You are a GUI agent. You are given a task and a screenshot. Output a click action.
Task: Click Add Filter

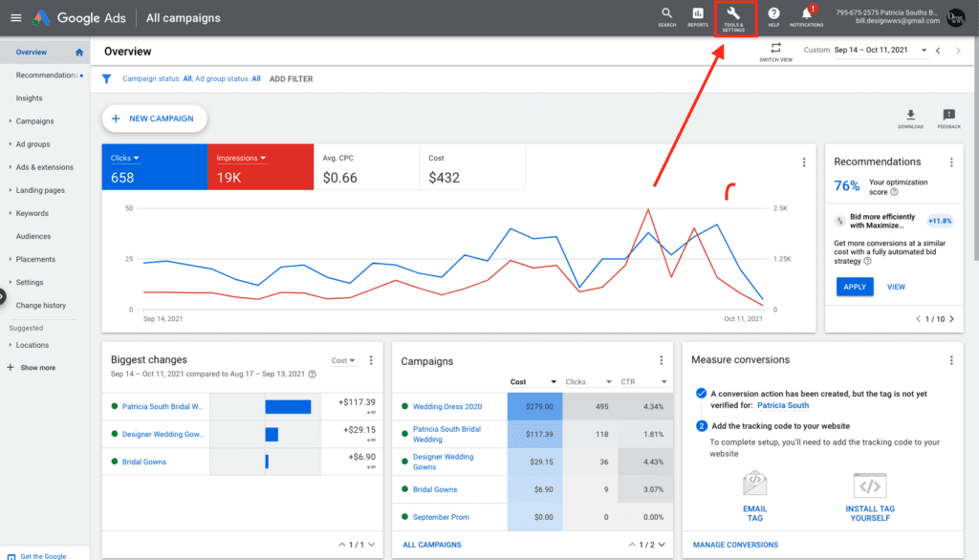291,79
